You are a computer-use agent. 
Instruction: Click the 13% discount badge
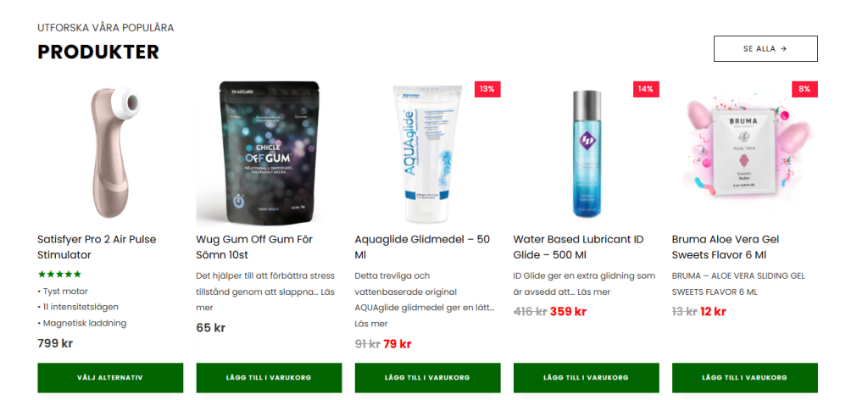[x=487, y=89]
